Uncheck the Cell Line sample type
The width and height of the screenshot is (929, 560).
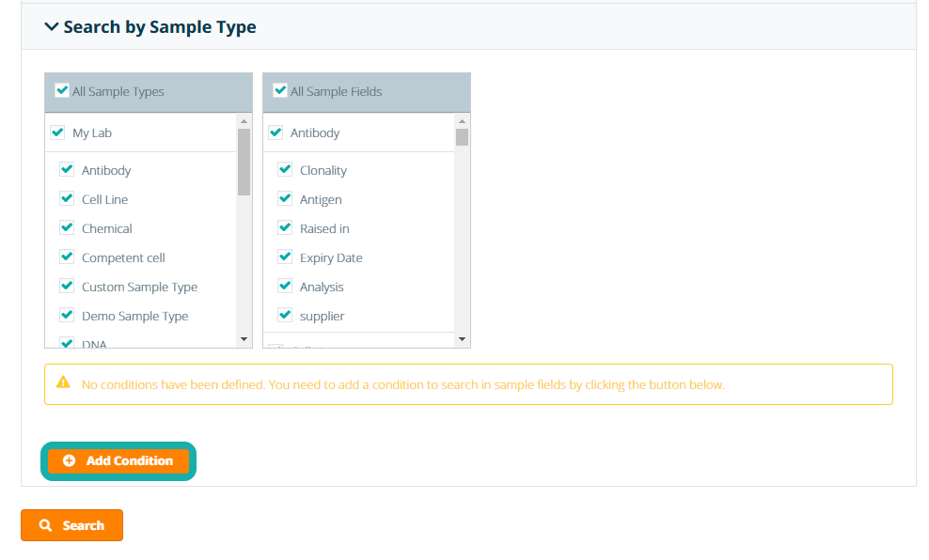67,199
